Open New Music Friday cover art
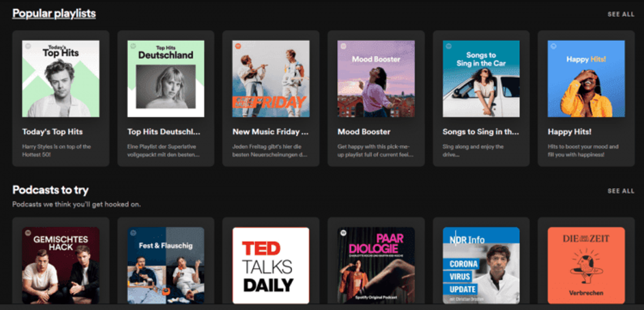The image size is (644, 310). pyautogui.click(x=271, y=79)
